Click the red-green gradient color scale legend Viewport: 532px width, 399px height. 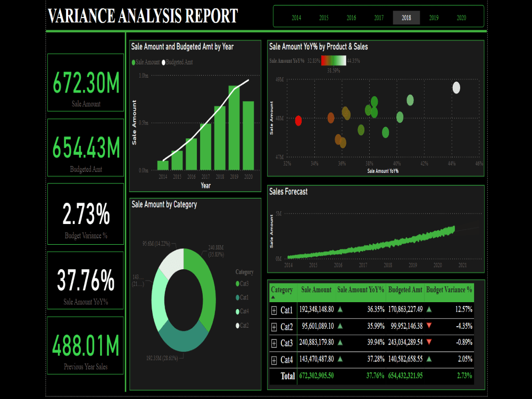335,60
